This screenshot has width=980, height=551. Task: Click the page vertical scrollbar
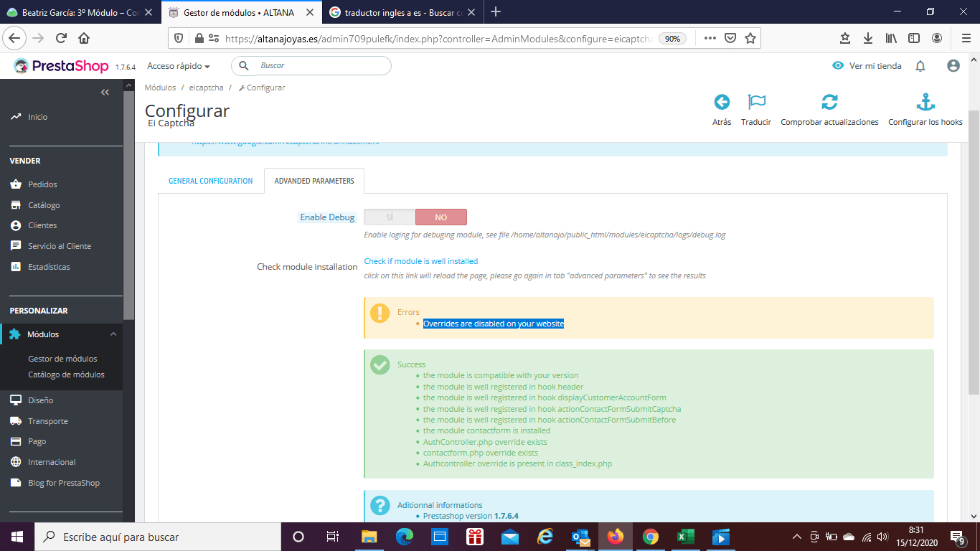tap(974, 251)
